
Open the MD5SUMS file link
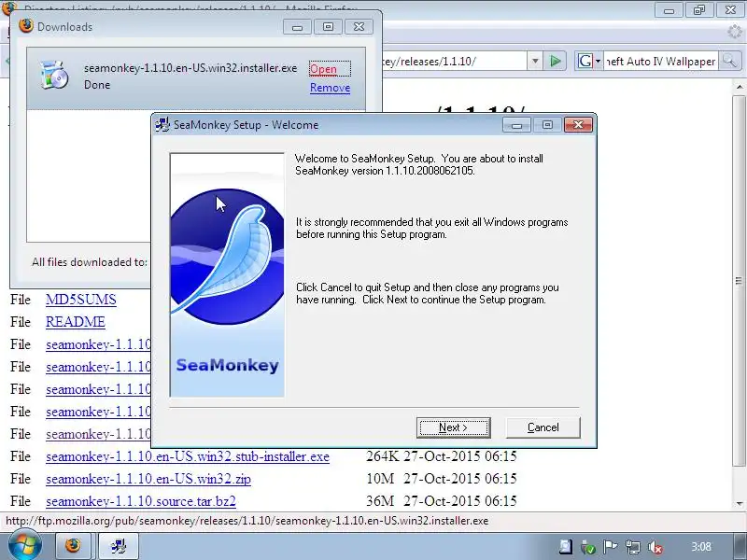(81, 300)
